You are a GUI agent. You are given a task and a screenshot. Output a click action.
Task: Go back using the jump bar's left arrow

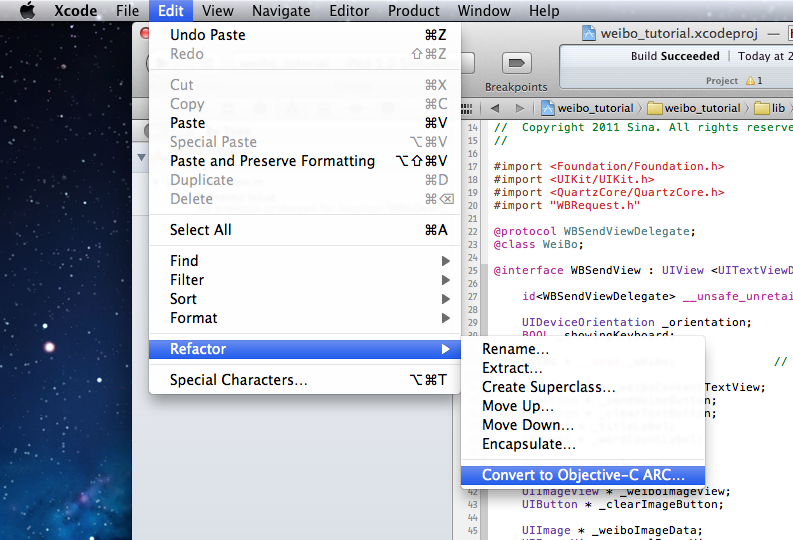coord(494,108)
